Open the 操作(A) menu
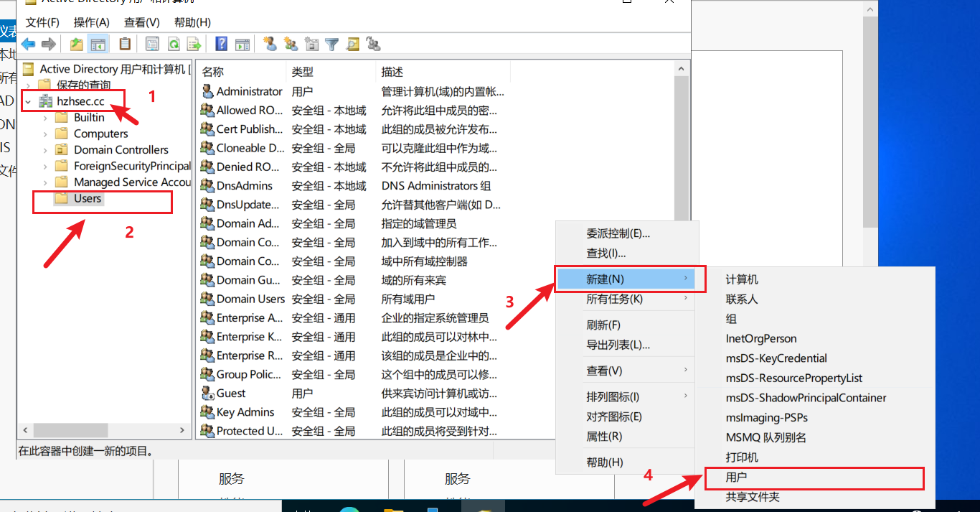 coord(92,22)
